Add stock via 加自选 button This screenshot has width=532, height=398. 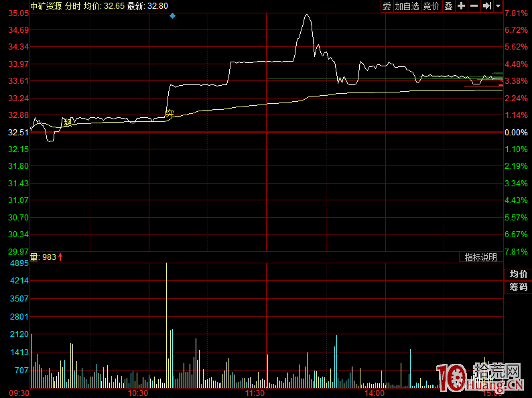407,6
